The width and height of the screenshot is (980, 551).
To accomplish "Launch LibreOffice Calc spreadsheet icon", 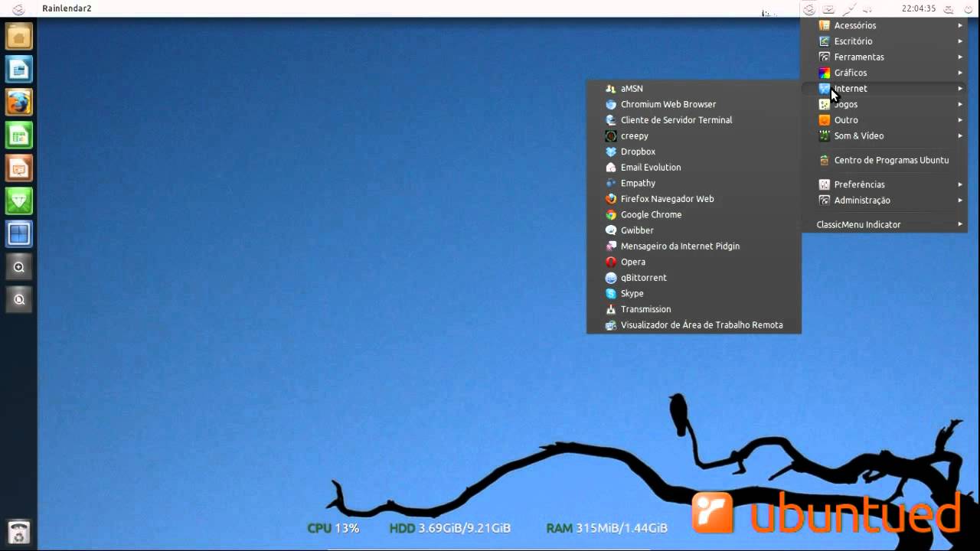I will [x=19, y=135].
